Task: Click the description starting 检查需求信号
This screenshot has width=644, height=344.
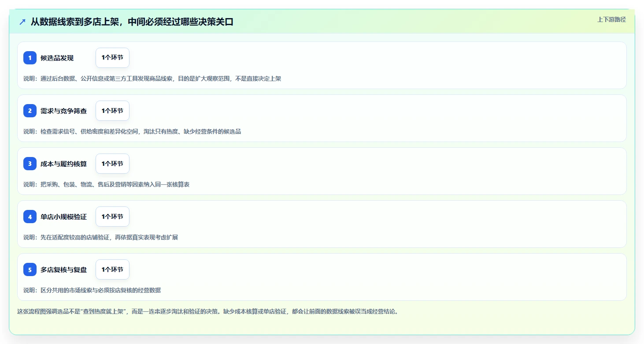Action: [x=132, y=131]
